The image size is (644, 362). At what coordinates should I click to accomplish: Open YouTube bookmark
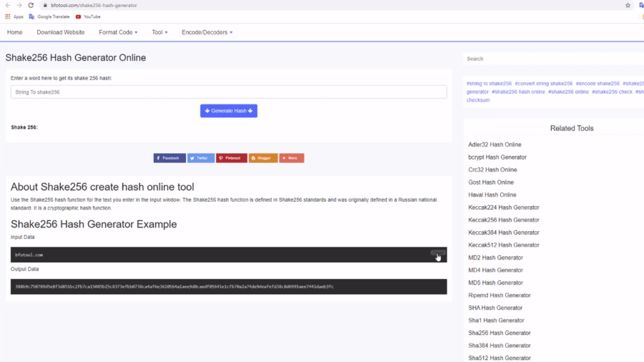[88, 16]
